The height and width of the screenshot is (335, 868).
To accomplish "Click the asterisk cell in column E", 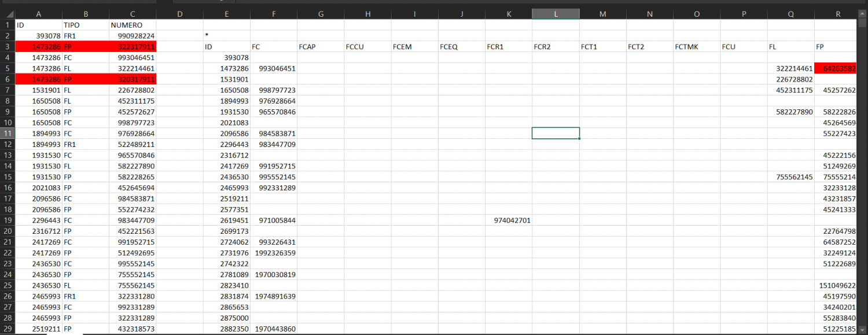I will (226, 36).
